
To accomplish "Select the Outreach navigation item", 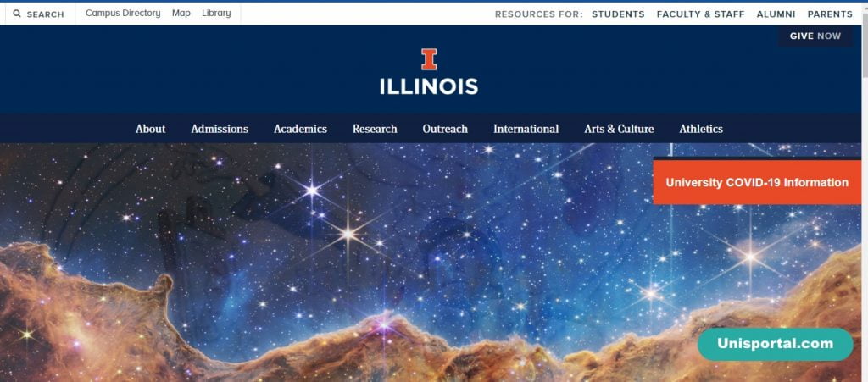I will [445, 129].
